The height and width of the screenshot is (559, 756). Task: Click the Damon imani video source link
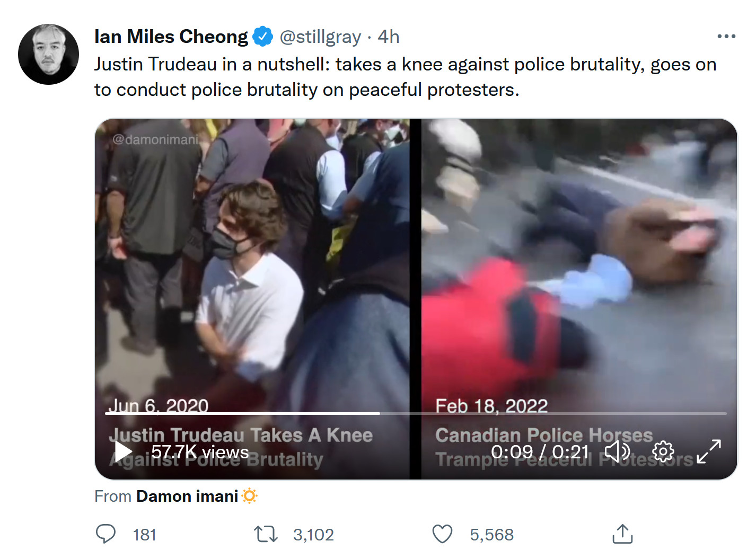[x=187, y=496]
